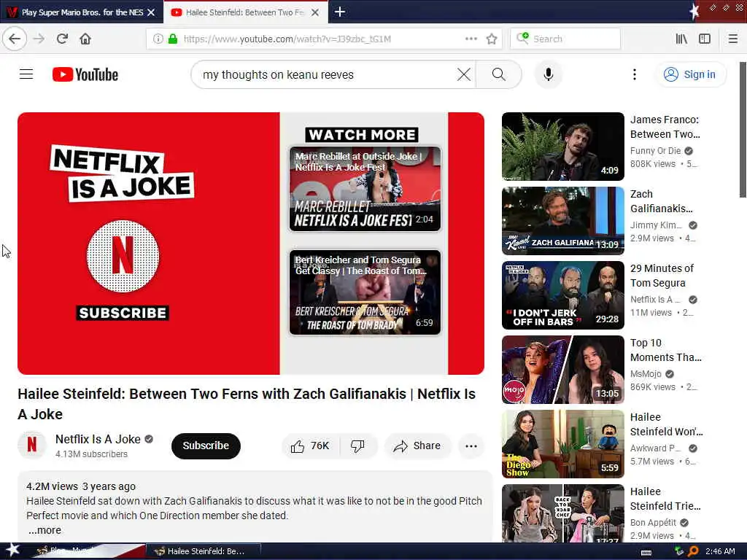Submit search with magnifier button
Image resolution: width=747 pixels, height=560 pixels.
499,74
